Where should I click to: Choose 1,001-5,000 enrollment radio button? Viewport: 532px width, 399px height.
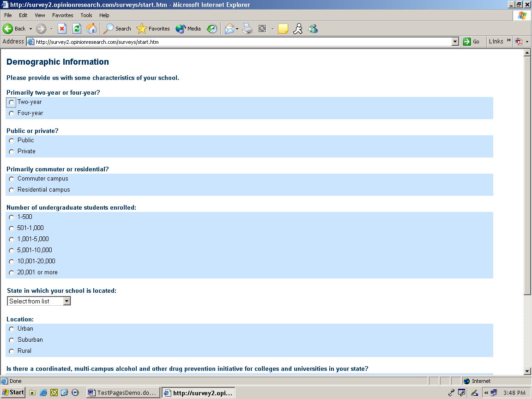pyautogui.click(x=12, y=240)
